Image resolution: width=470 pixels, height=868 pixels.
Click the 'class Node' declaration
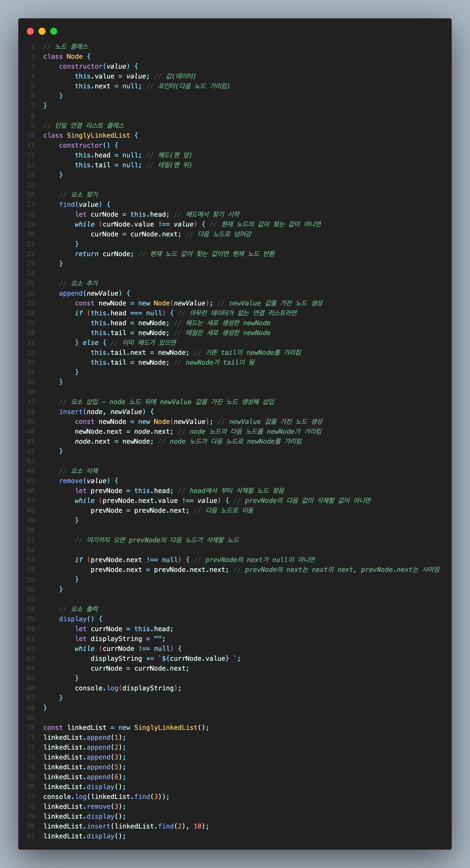point(63,57)
